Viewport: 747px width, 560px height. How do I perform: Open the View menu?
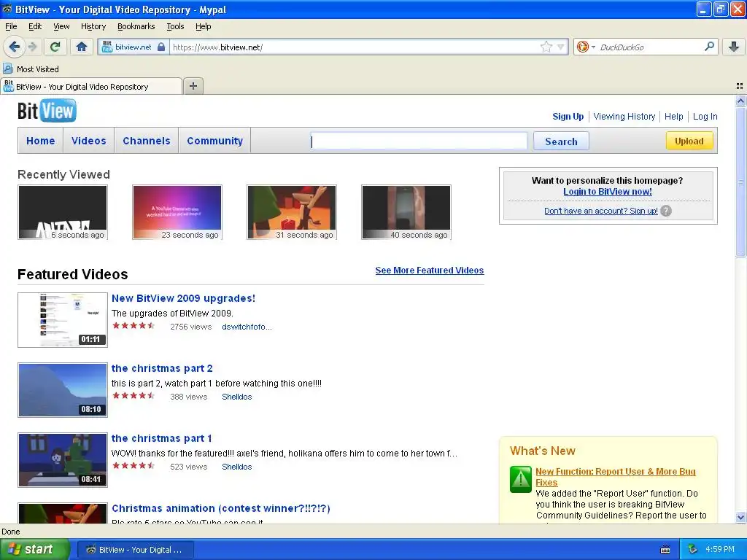(x=61, y=26)
